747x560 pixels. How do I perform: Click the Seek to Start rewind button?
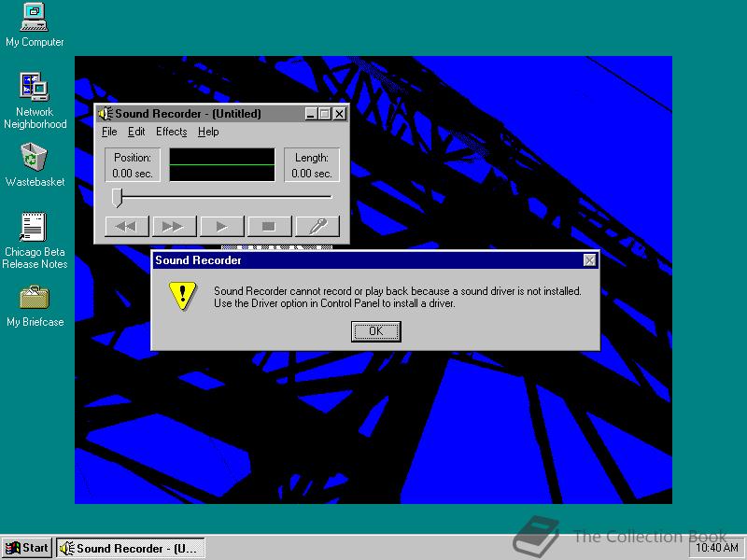click(127, 226)
